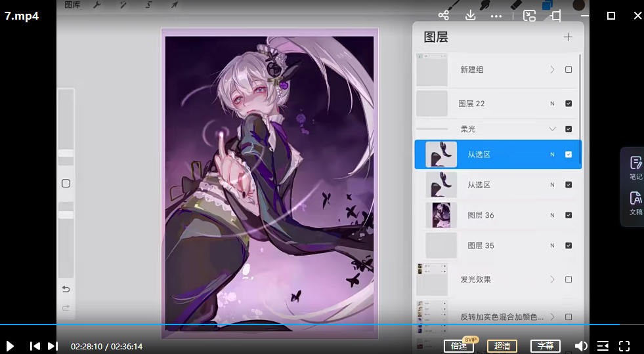This screenshot has width=644, height=354.
Task: Click the 倍速 playback speed button
Action: [x=459, y=346]
